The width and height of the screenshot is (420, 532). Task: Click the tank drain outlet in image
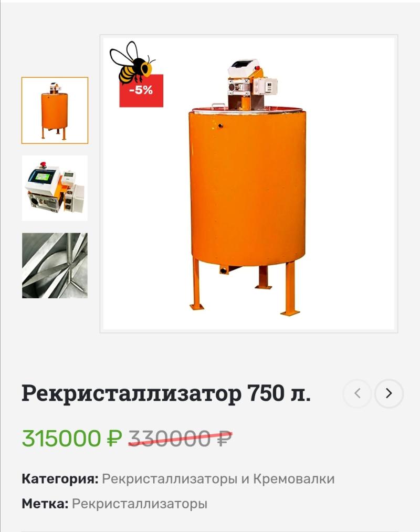(224, 270)
